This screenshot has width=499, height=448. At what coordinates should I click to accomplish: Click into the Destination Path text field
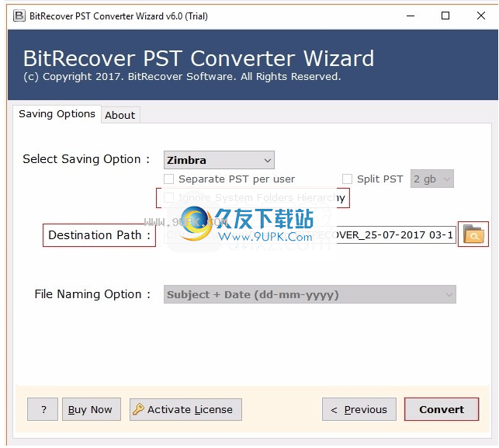[x=310, y=235]
